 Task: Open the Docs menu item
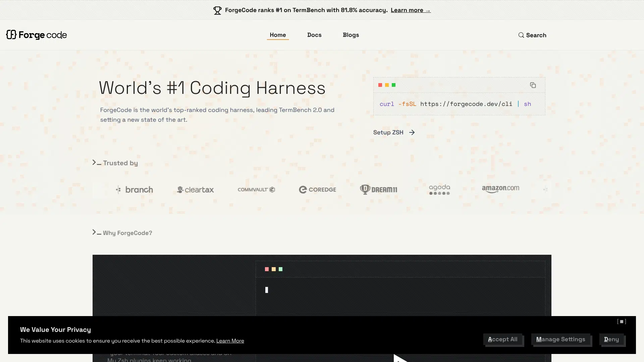[314, 35]
